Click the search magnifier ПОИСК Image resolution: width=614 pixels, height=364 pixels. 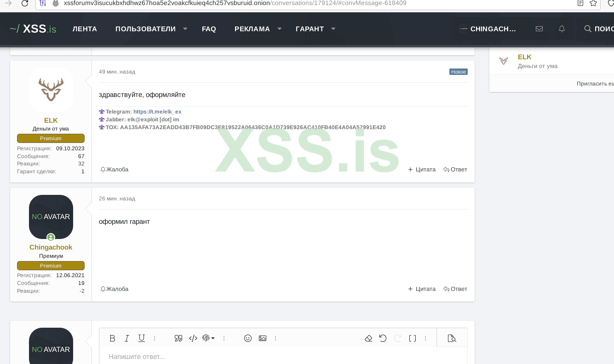point(599,28)
